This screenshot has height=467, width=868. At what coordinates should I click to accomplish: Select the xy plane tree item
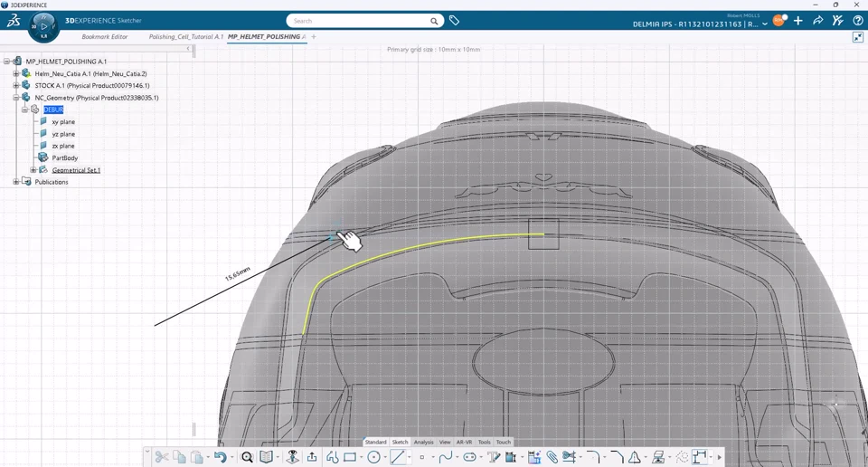(x=63, y=122)
